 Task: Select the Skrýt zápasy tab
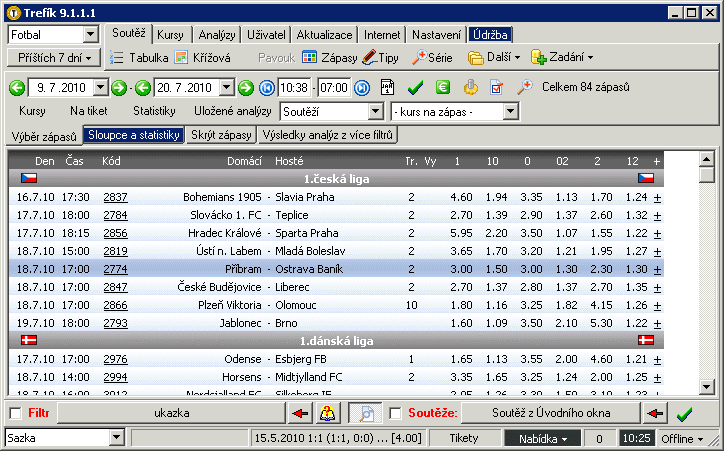[x=221, y=135]
